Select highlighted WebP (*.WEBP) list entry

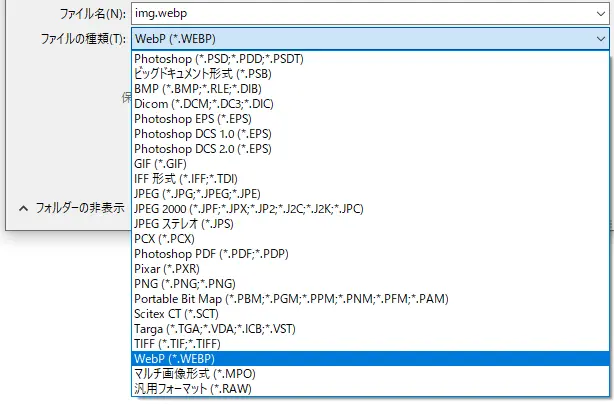(x=370, y=359)
